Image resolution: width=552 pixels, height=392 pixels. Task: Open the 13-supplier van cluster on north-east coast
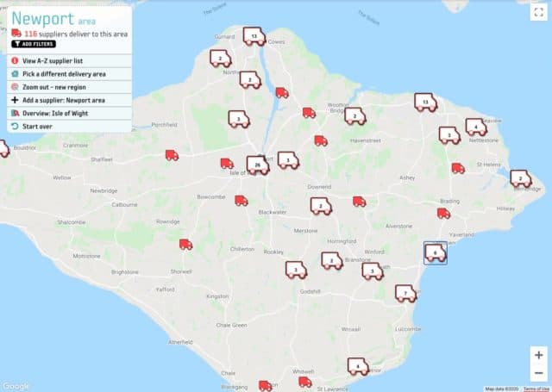(425, 103)
